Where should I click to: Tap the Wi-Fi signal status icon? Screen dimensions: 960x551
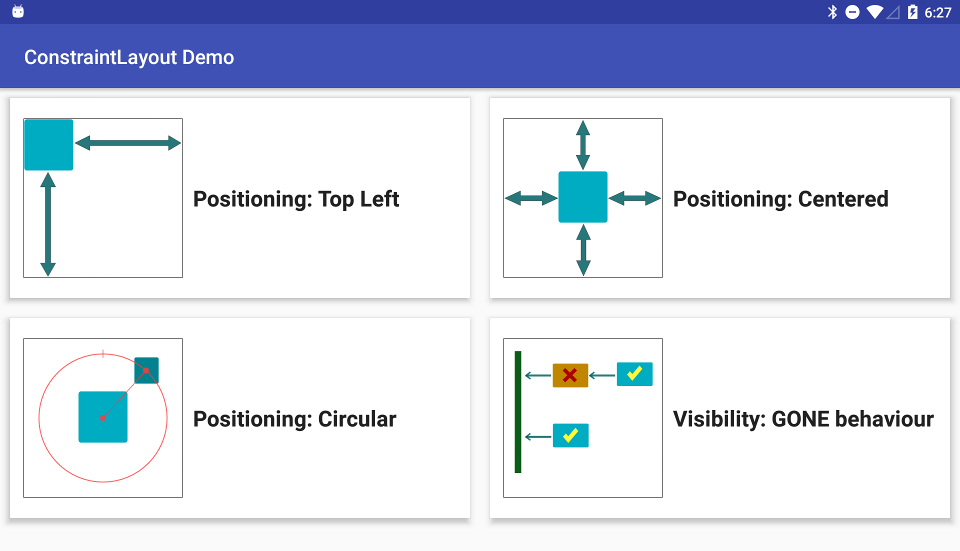click(x=875, y=12)
